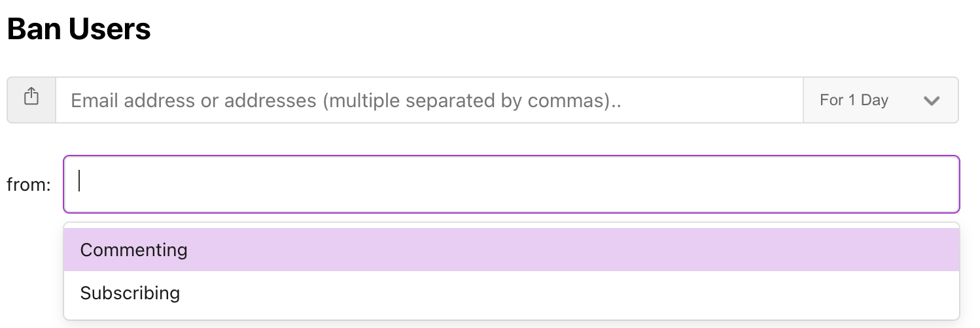Click the 'Ban Users' heading
980x328 pixels.
(x=79, y=29)
